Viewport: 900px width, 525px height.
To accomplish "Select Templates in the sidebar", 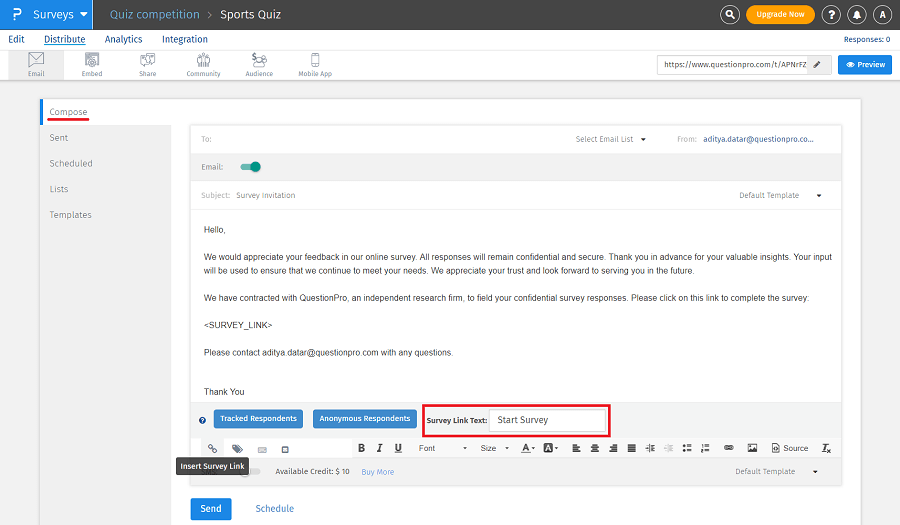I will [70, 215].
